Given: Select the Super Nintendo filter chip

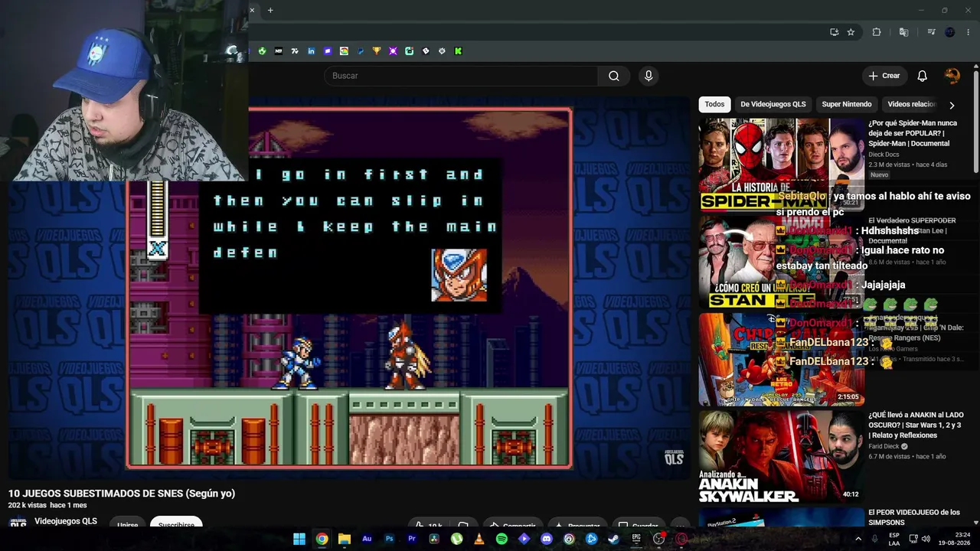Looking at the screenshot, I should click(x=847, y=105).
